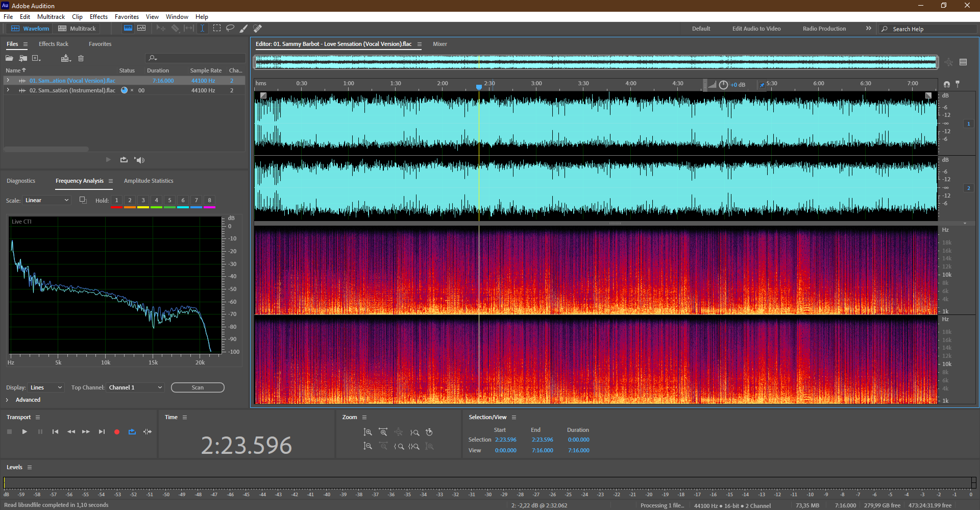The height and width of the screenshot is (510, 980).
Task: Open the Display dropdown set to Lines
Action: pos(46,387)
